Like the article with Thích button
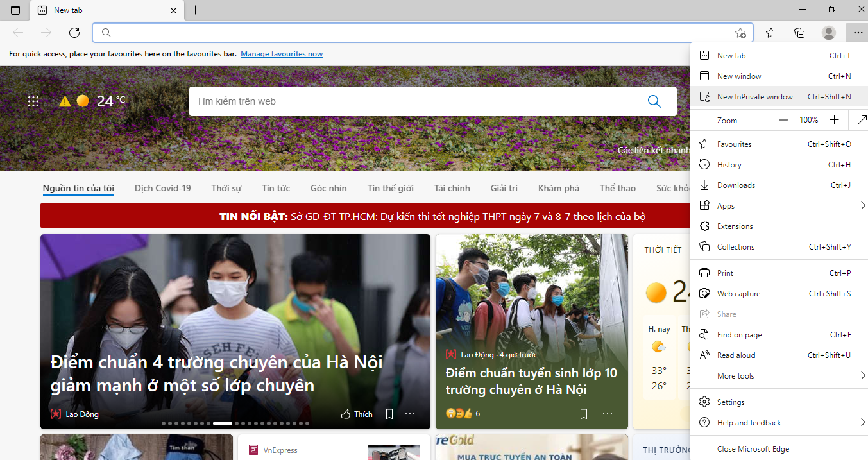868x460 pixels. tap(357, 414)
